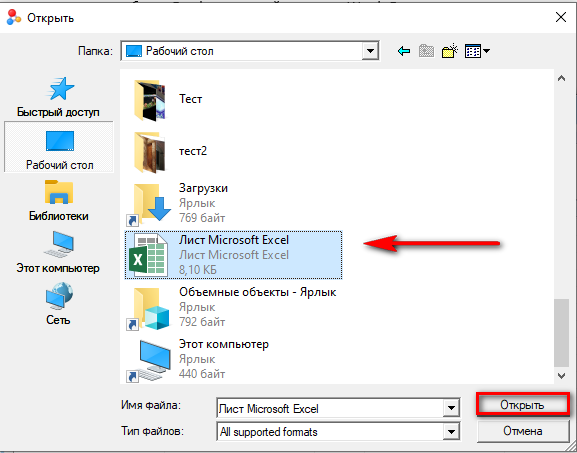Select Этот компьютер in the places sidebar

pos(58,252)
